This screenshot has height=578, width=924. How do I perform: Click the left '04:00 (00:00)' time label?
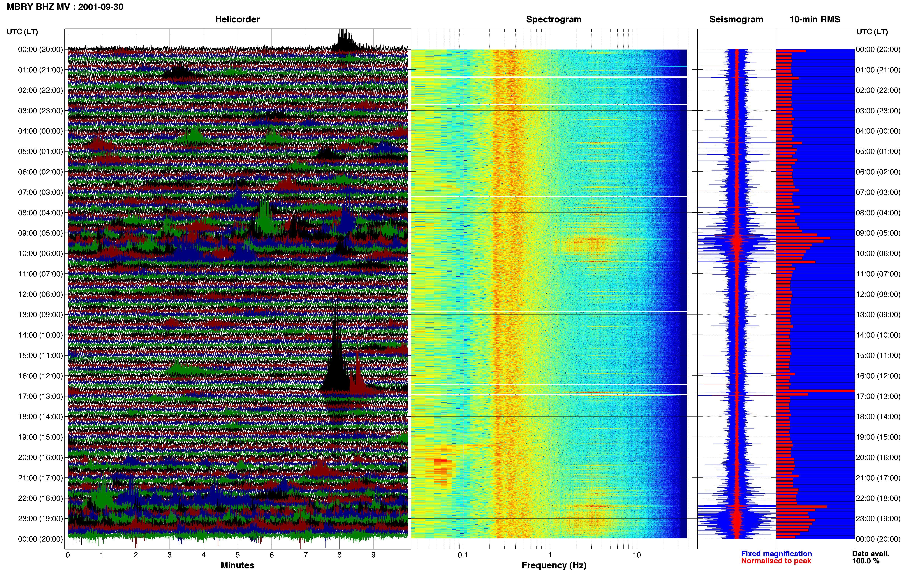point(41,131)
